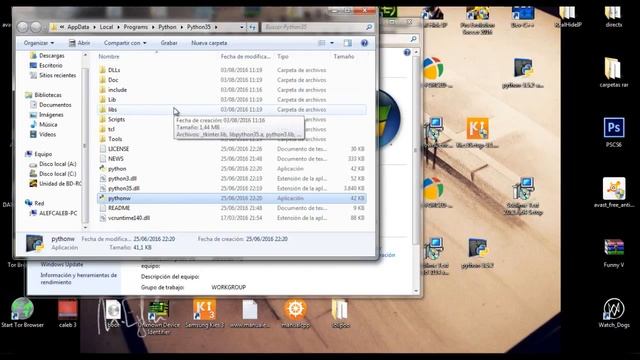Open the view options dropdown arrow
Image resolution: width=640 pixels, height=360 pixels.
pyautogui.click(x=332, y=43)
